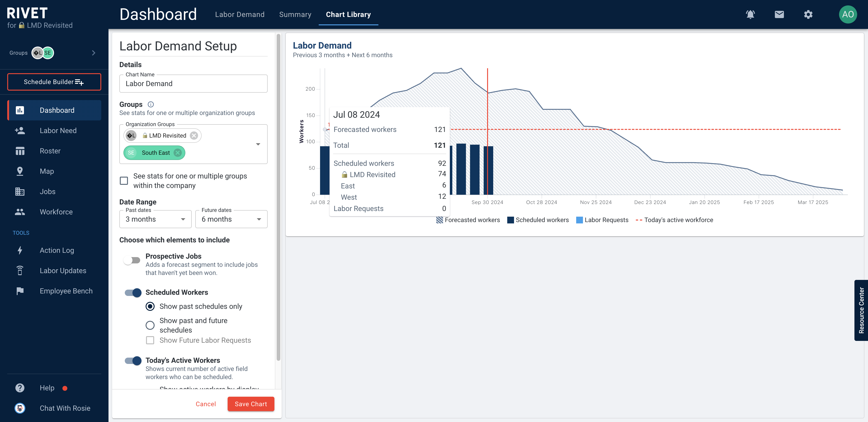
Task: Open the Help link
Action: point(47,388)
